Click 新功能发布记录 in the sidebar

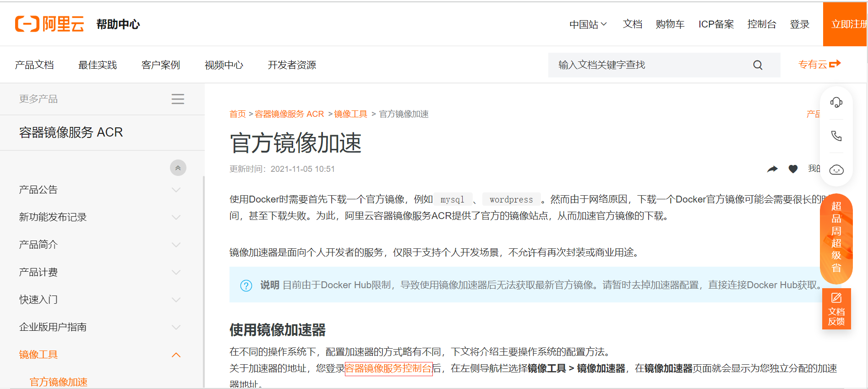coord(53,217)
